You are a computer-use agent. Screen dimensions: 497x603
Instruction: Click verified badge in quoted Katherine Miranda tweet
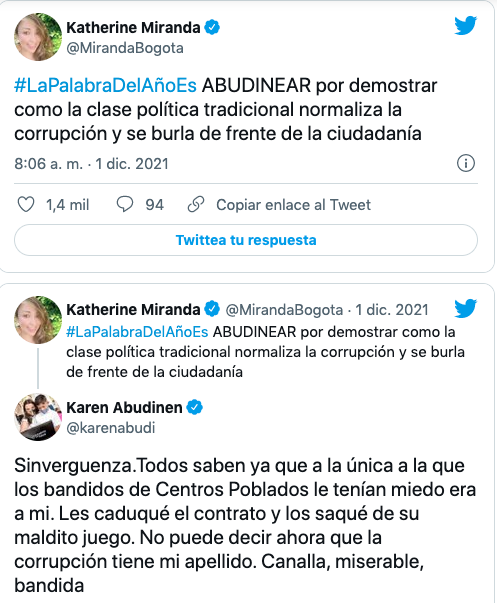click(x=212, y=309)
